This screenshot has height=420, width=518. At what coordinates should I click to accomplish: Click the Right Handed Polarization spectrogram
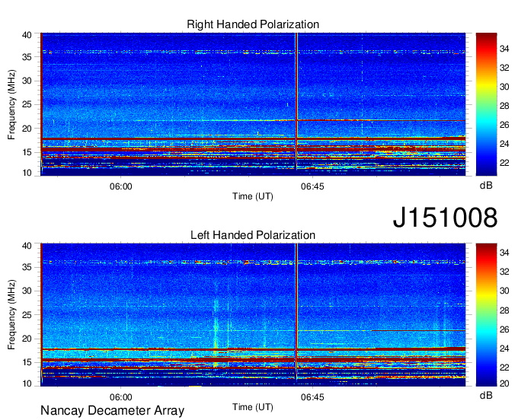click(x=253, y=104)
